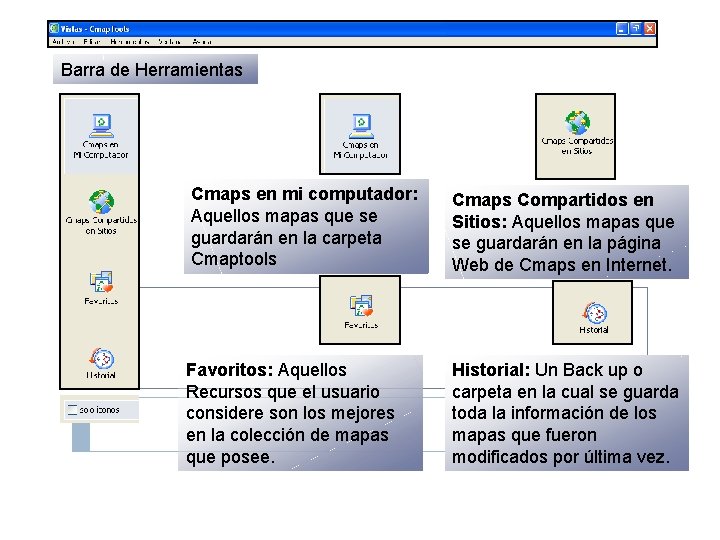Viewport: 720px width, 540px height.
Task: Minimize the Vistas - CmapTools window
Action: pos(621,29)
